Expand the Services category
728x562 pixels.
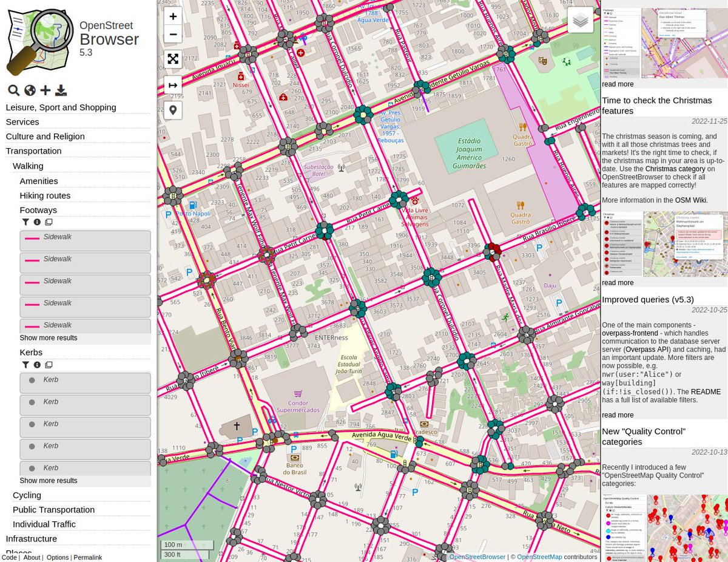tap(22, 122)
